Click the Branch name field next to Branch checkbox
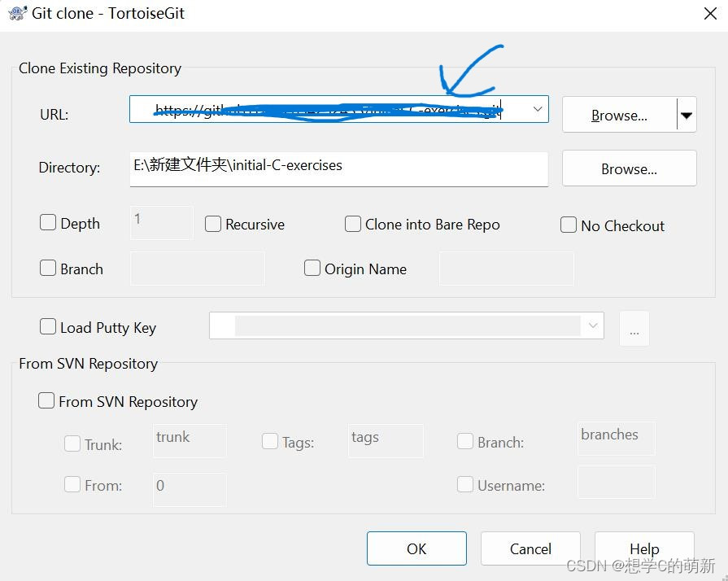This screenshot has width=728, height=581. coord(198,269)
